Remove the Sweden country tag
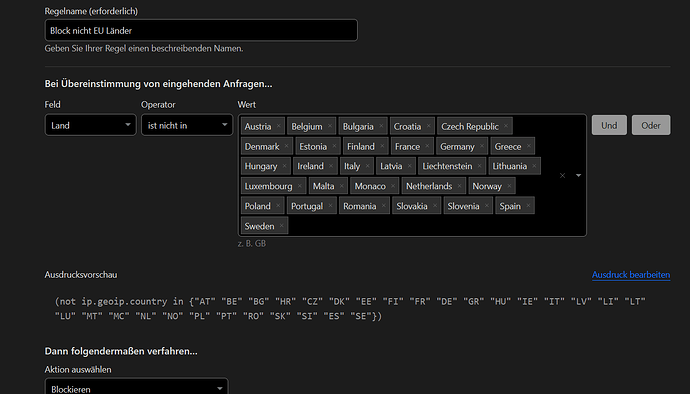 pyautogui.click(x=281, y=226)
